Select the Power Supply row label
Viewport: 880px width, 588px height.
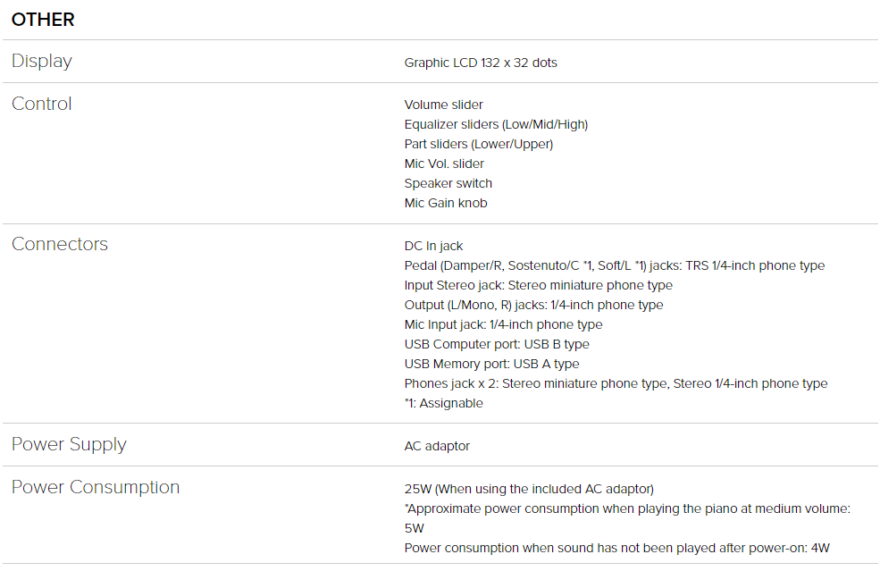(69, 445)
